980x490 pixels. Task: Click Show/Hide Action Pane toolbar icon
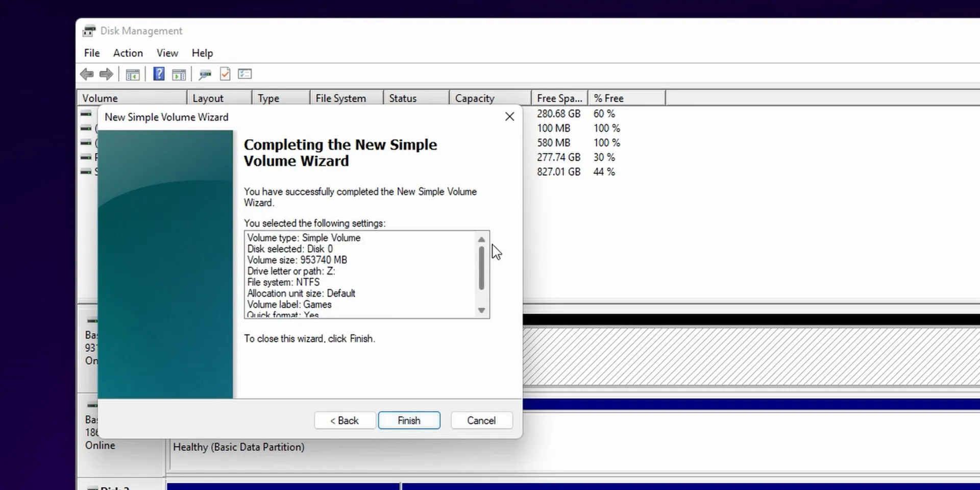pyautogui.click(x=179, y=75)
